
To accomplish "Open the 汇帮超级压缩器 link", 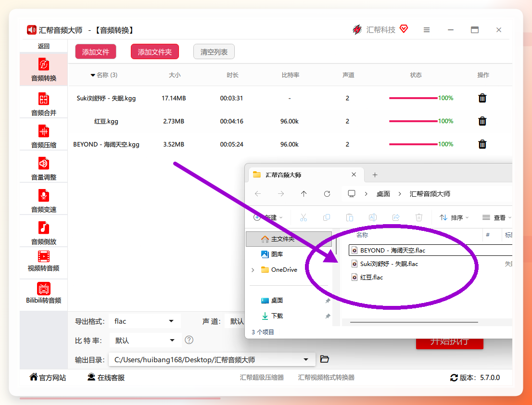I will pos(262,377).
